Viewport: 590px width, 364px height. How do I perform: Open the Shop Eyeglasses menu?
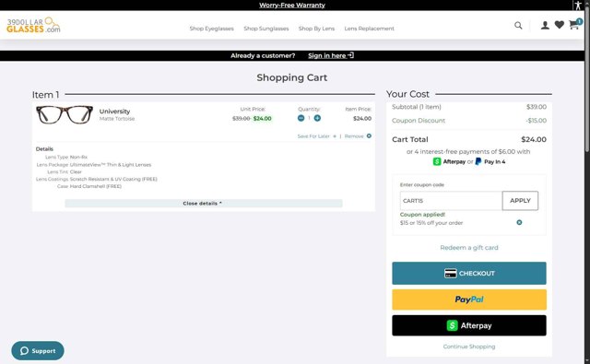[x=211, y=29]
